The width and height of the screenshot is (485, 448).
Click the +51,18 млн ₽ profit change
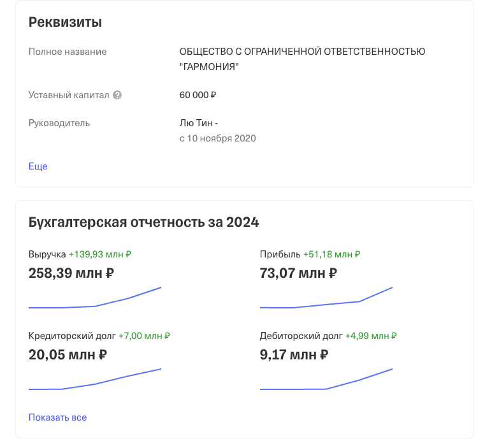[331, 254]
